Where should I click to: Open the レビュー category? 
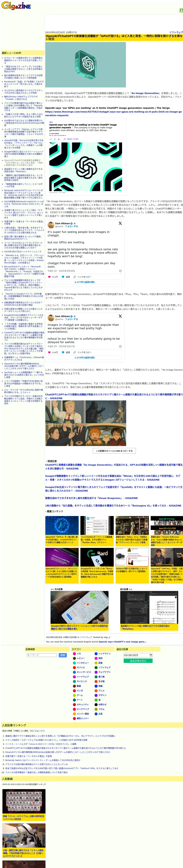pos(81,658)
